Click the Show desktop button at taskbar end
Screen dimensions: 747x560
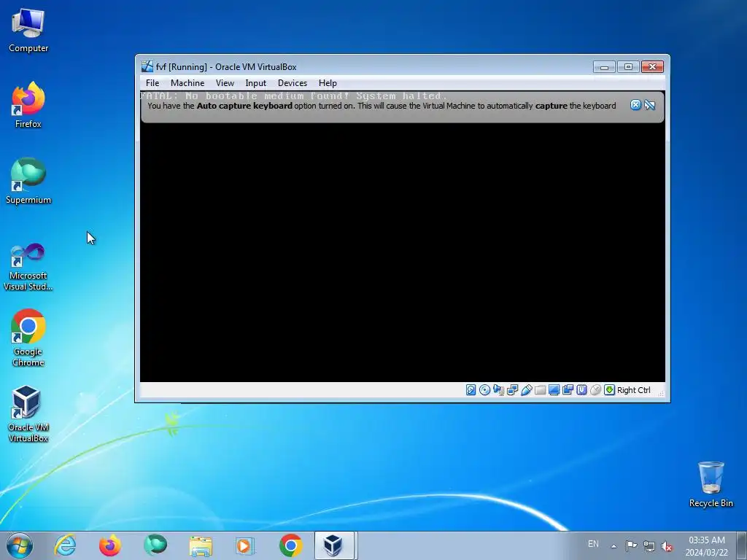coord(742,545)
